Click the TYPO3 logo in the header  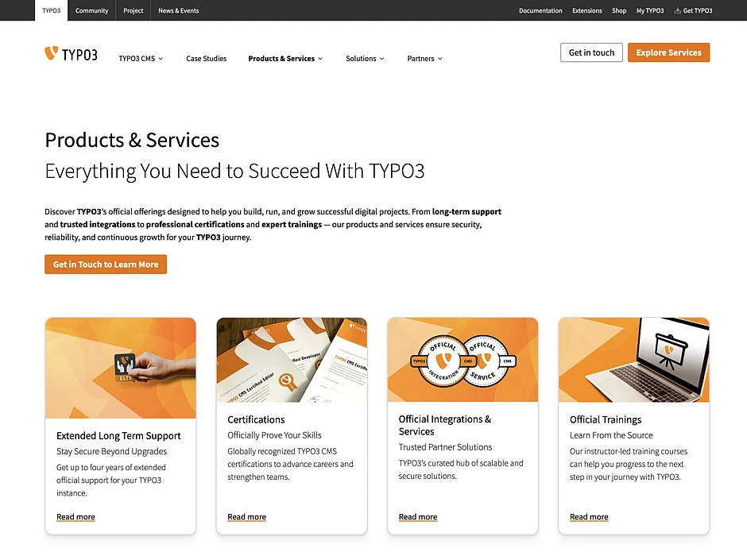71,54
